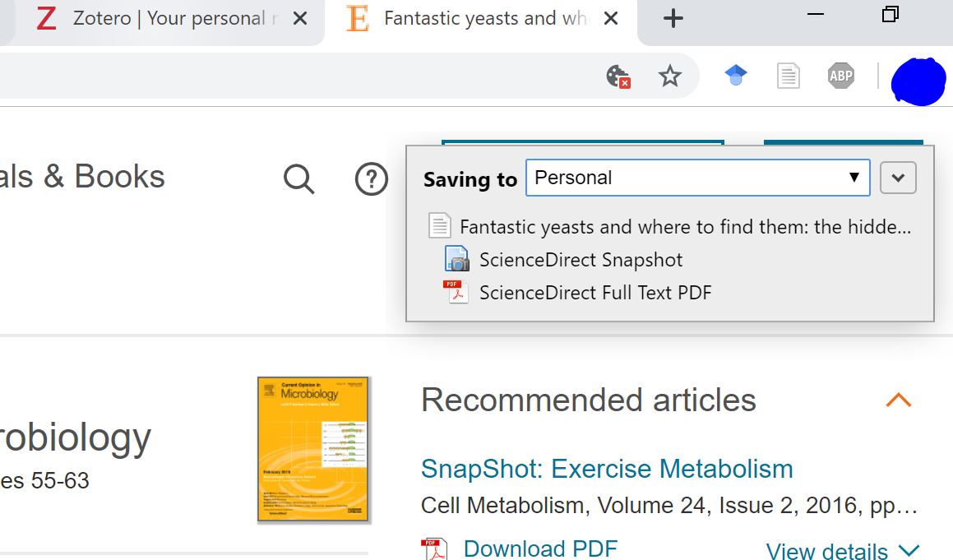The height and width of the screenshot is (560, 953).
Task: Click the Google Scholar extension icon
Action: click(736, 76)
